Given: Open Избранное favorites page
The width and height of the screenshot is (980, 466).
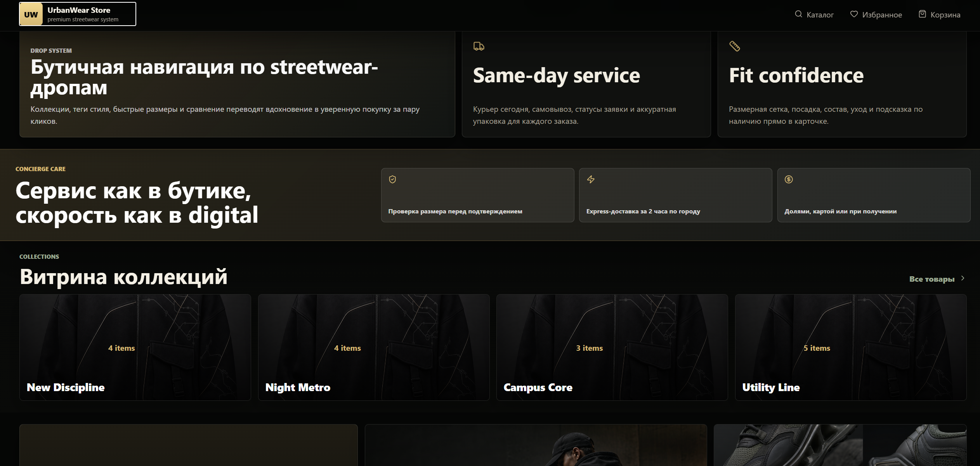Looking at the screenshot, I should click(876, 15).
